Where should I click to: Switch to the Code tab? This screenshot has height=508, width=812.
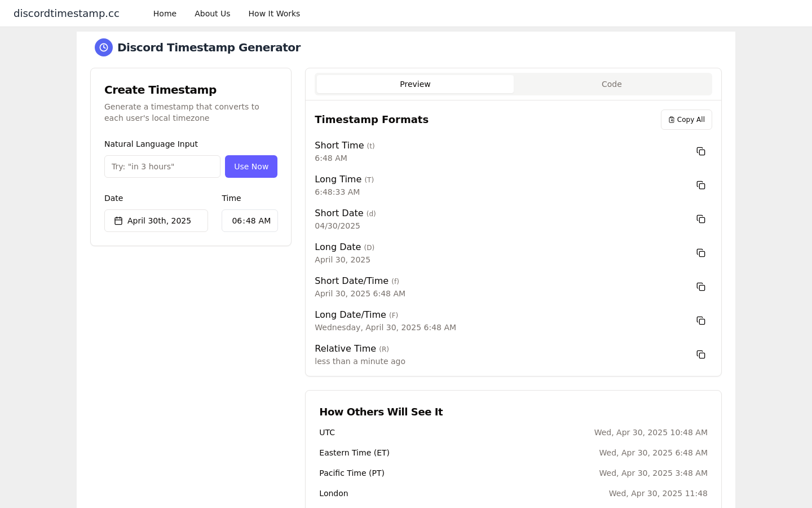coord(612,84)
